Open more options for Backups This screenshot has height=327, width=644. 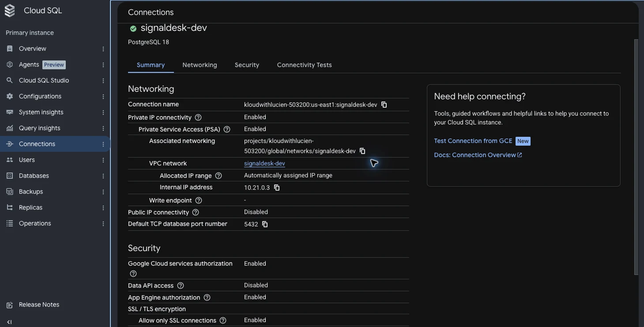[x=103, y=192]
